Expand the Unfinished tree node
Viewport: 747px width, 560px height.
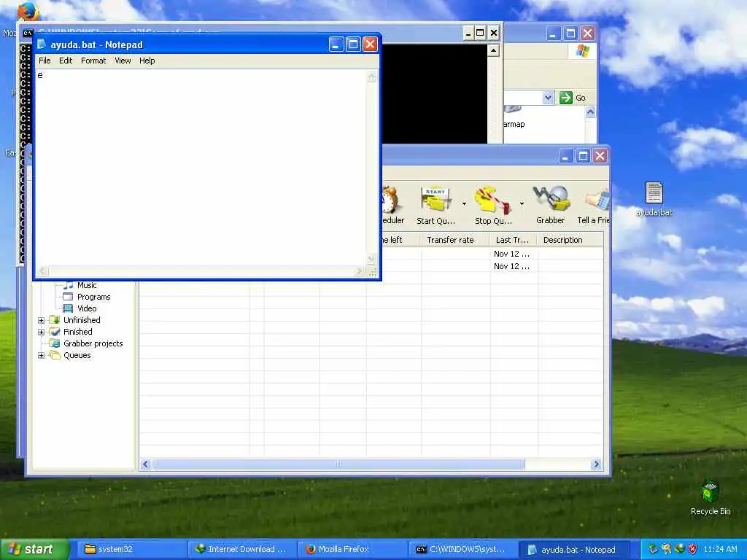pyautogui.click(x=41, y=321)
